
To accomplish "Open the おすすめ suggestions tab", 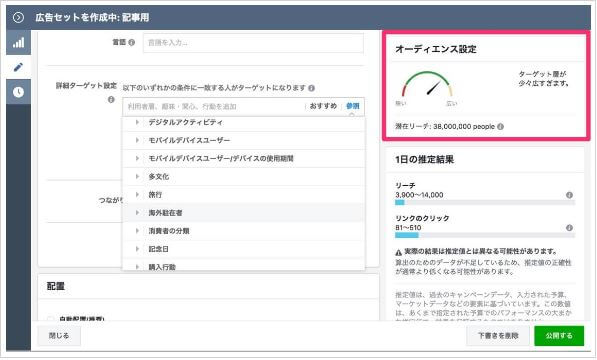I will [323, 106].
